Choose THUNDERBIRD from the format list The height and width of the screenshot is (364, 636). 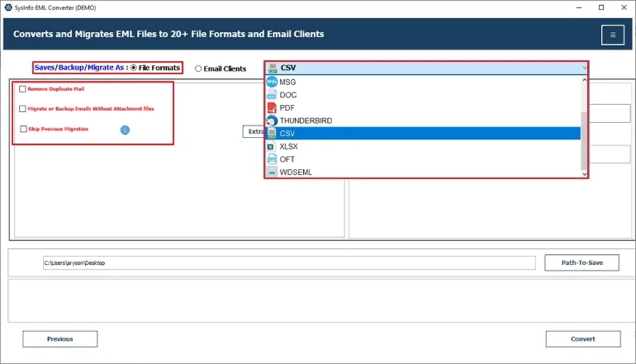pyautogui.click(x=423, y=121)
